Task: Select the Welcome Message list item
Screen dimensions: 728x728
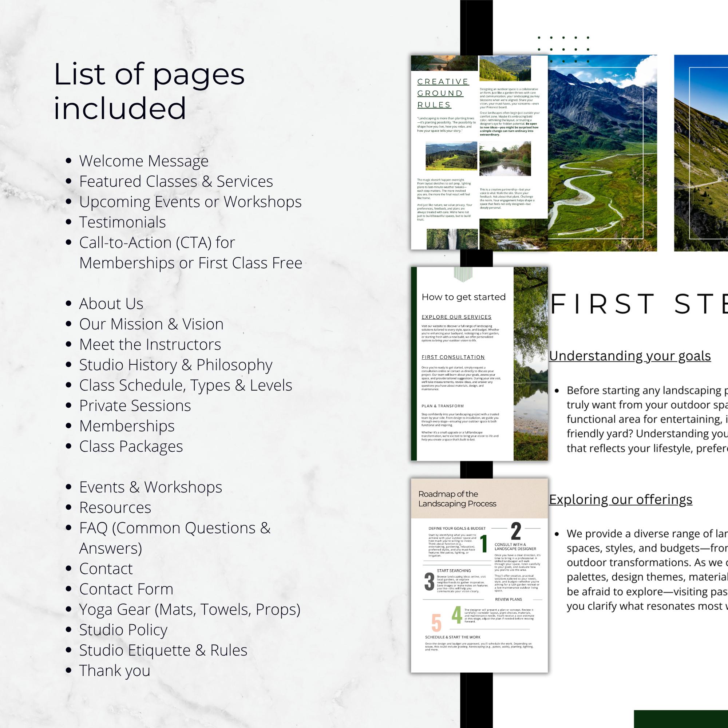Action: (143, 161)
